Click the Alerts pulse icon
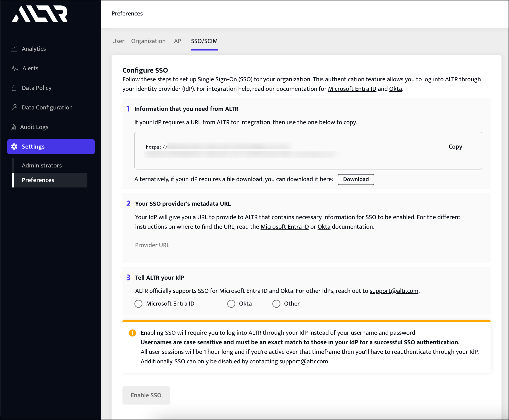This screenshot has height=420, width=509. click(15, 68)
